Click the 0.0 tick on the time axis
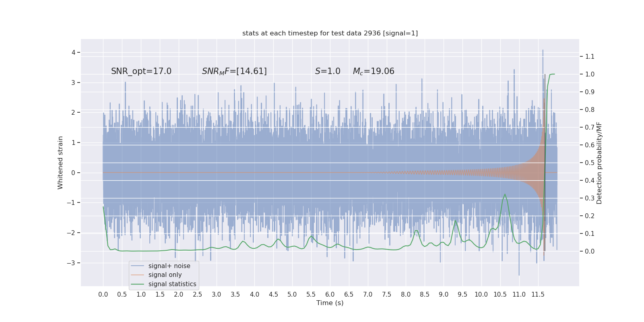The height and width of the screenshot is (322, 644). [103, 295]
